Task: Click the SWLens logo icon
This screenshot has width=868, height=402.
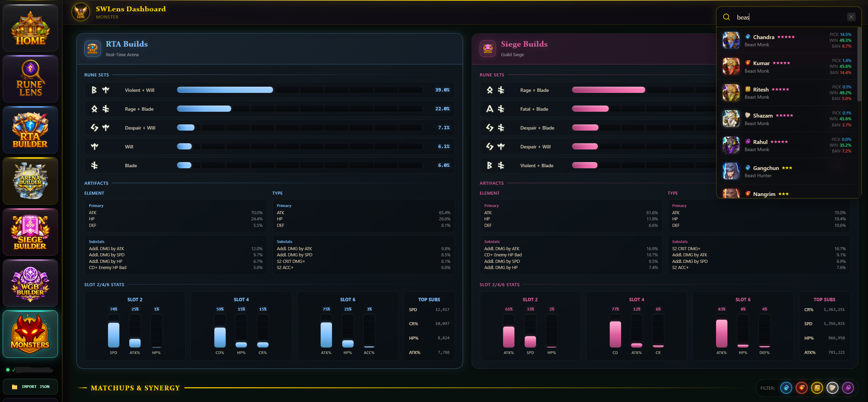Action: click(x=81, y=12)
